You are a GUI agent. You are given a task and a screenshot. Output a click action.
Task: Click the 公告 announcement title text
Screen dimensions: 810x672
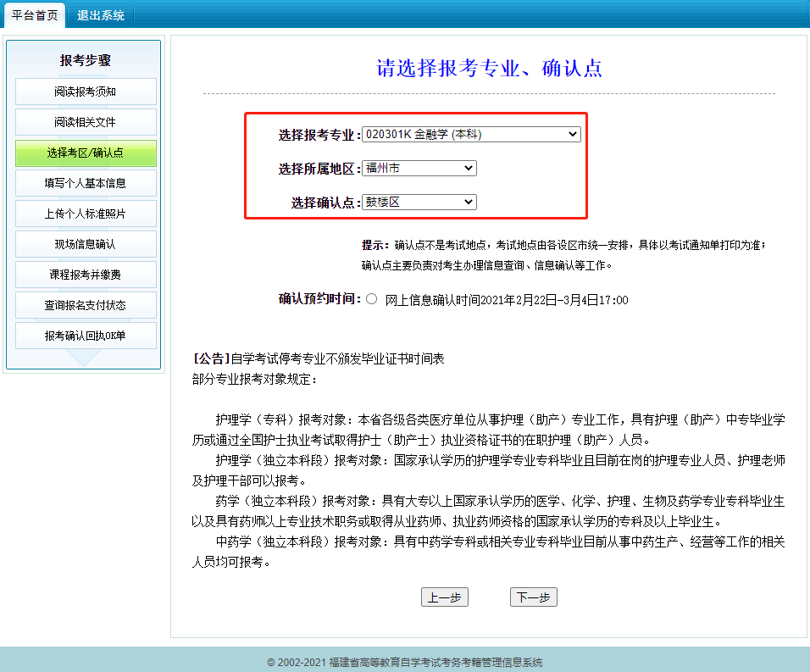319,358
